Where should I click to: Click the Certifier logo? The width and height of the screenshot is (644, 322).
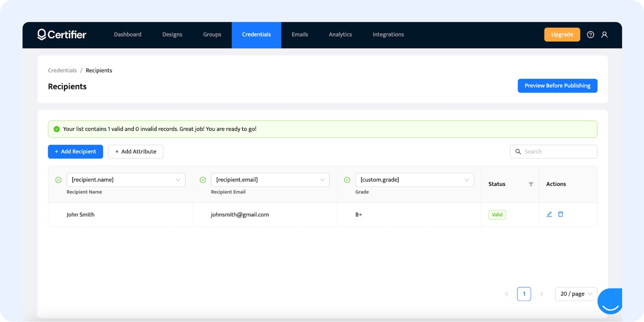pyautogui.click(x=62, y=35)
